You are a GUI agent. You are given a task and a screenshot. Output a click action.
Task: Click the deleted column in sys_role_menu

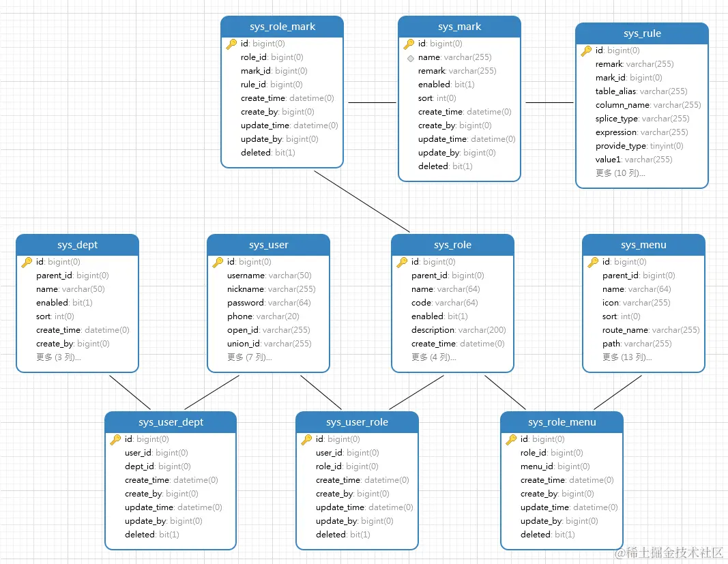click(x=547, y=535)
